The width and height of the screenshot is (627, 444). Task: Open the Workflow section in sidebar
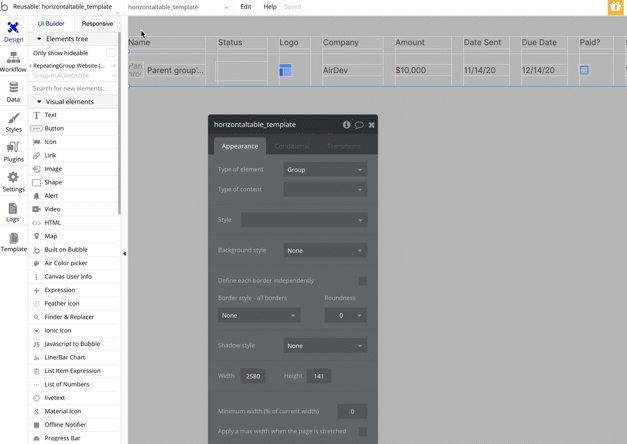click(x=13, y=62)
